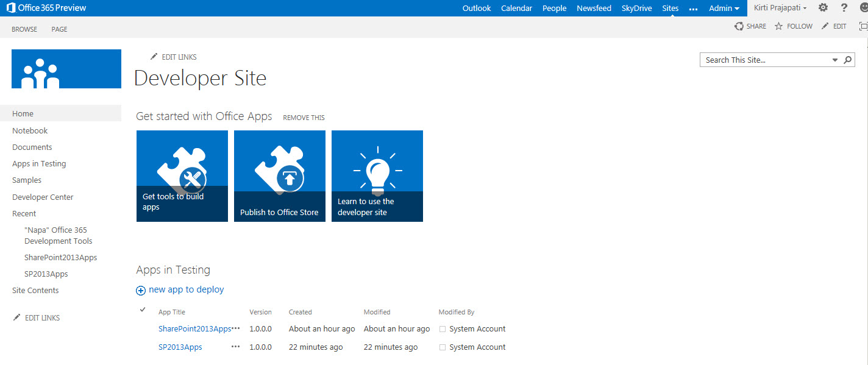
Task: Click the plus icon for new app
Action: (x=141, y=291)
